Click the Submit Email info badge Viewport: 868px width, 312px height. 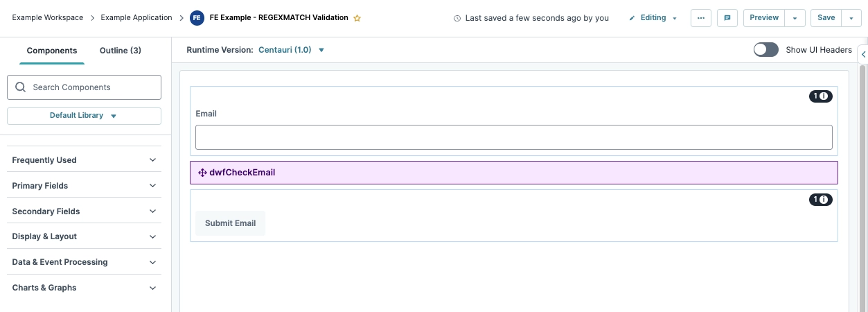821,200
